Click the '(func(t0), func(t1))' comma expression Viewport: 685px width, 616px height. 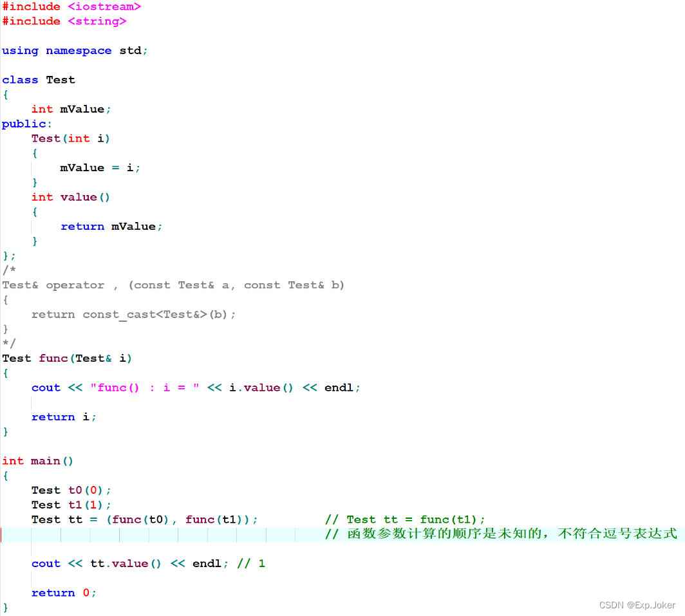[182, 519]
